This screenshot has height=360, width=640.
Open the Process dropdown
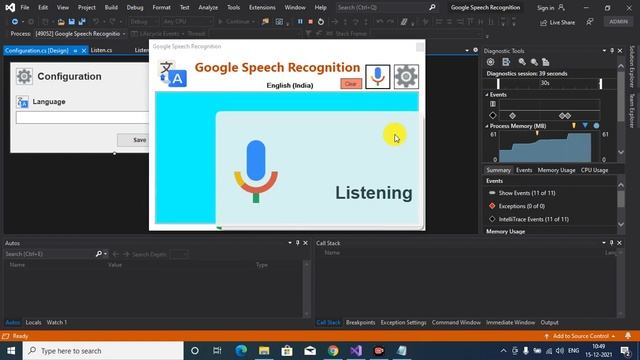coord(80,34)
